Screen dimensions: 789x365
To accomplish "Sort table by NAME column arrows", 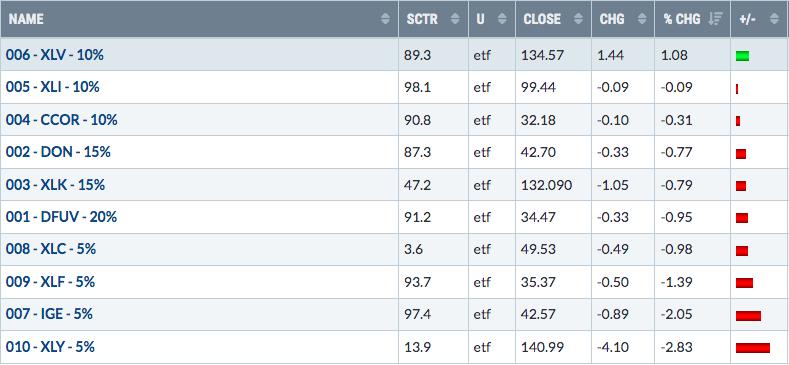I will (x=385, y=19).
